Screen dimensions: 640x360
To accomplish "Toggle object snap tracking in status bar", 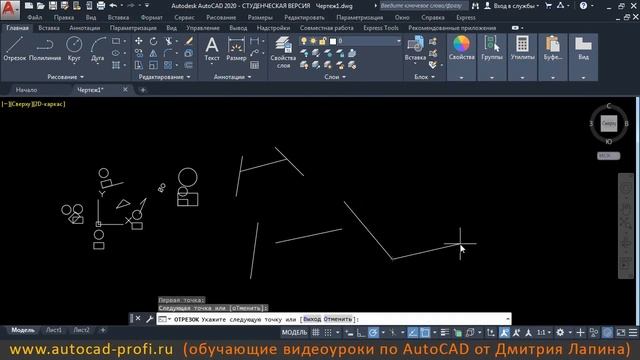I will click(x=413, y=333).
